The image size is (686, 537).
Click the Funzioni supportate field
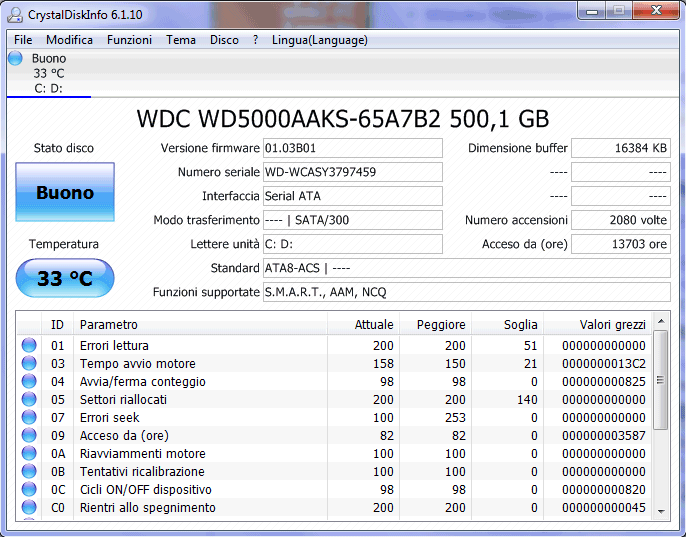[x=466, y=292]
